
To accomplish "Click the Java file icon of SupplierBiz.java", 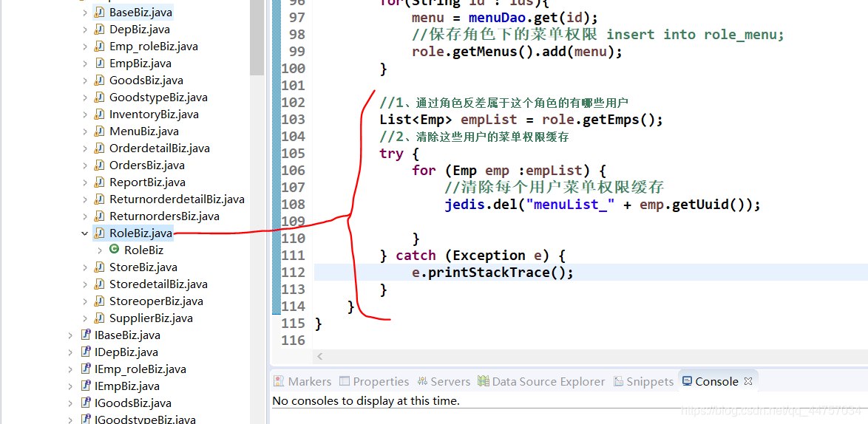I will 100,318.
